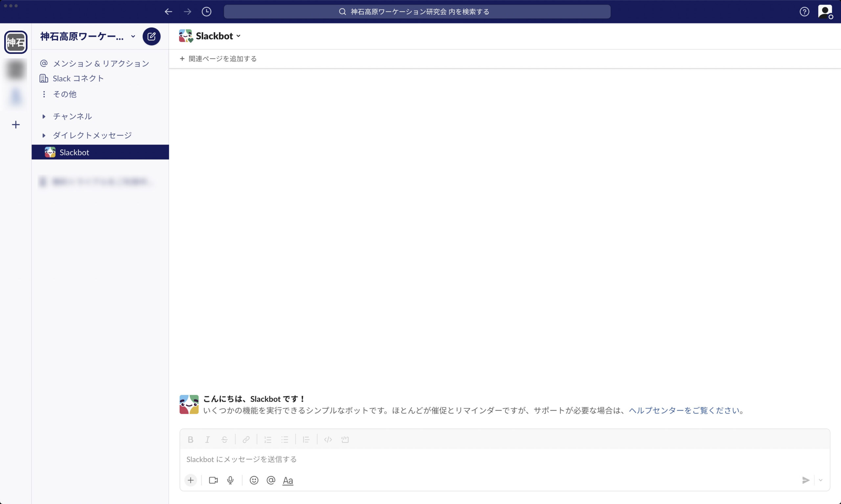Go forward with the right arrow

point(187,11)
